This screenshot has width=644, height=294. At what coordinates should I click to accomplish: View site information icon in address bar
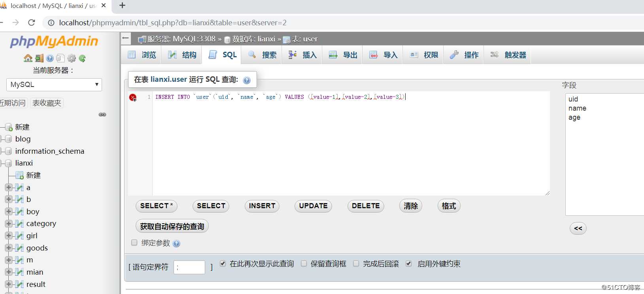coord(51,23)
